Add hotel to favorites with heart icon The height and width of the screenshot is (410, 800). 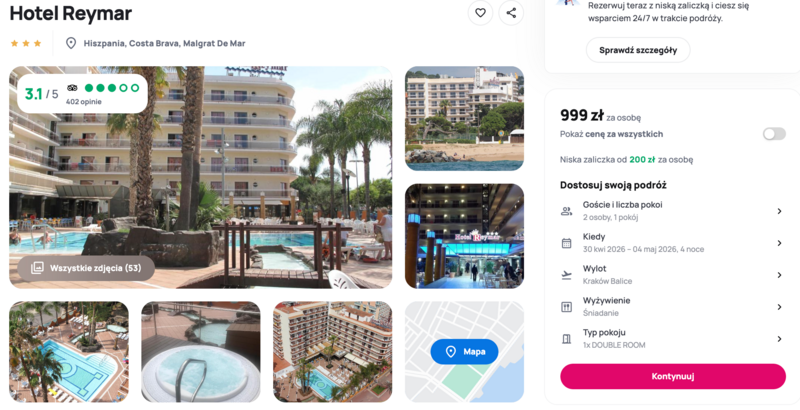[480, 13]
